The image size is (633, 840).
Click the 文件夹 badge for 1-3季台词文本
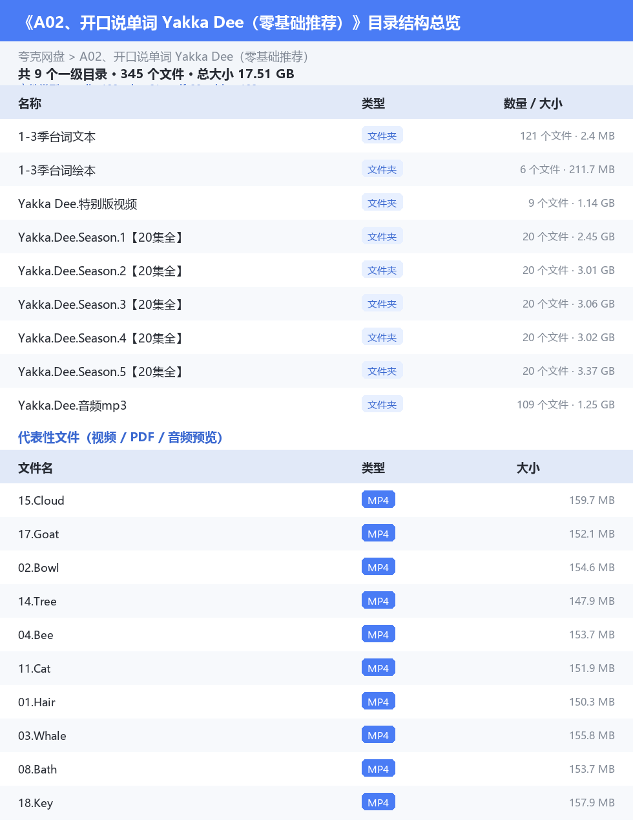(382, 135)
